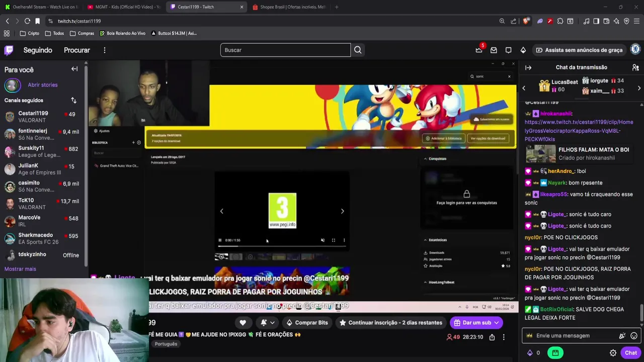Toggle the browser sidebar panel icon

[596, 21]
